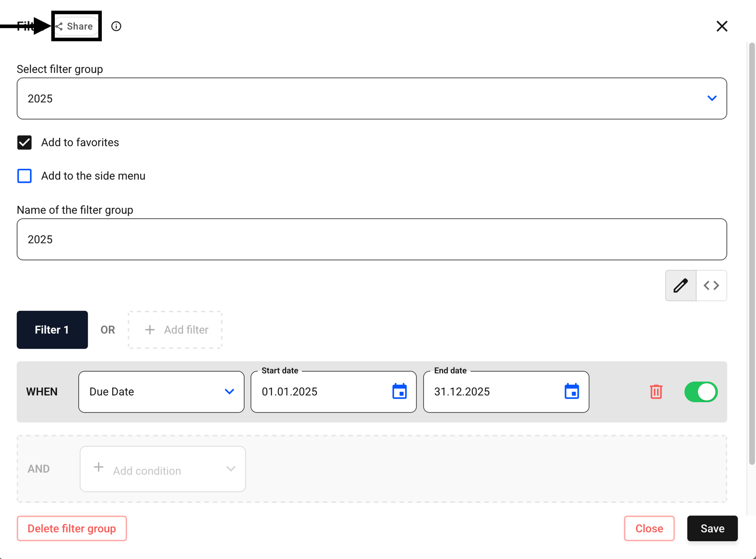Click Add filter to create another
This screenshot has height=559, width=756.
(175, 330)
